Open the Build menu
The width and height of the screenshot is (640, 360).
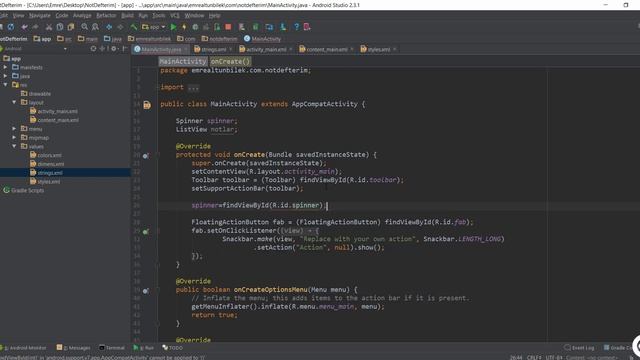(x=127, y=16)
